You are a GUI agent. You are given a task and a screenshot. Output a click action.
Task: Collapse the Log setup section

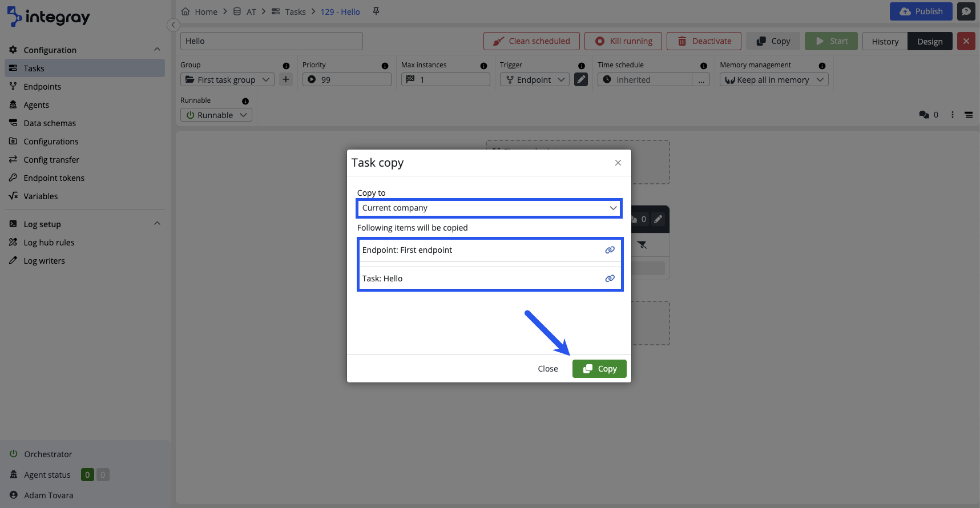coord(157,224)
